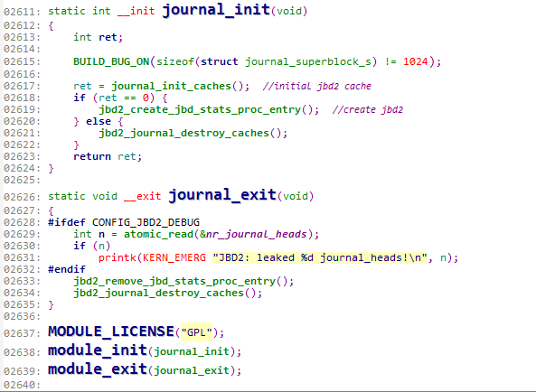The width and height of the screenshot is (536, 392).
Task: Click 'else' keyword on line 02620
Action: [x=99, y=121]
